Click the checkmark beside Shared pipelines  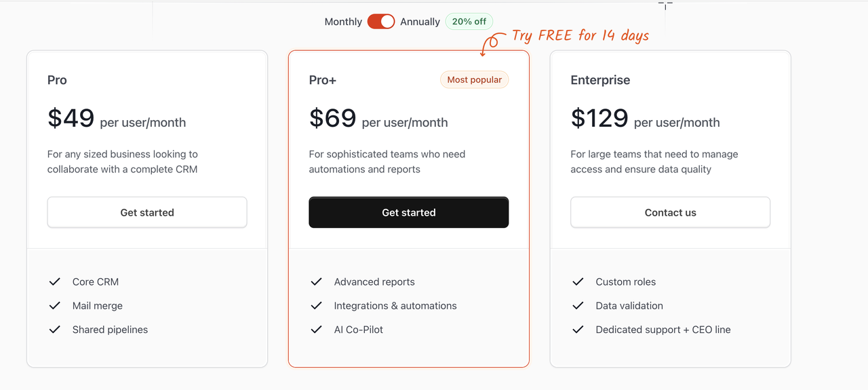[55, 330]
